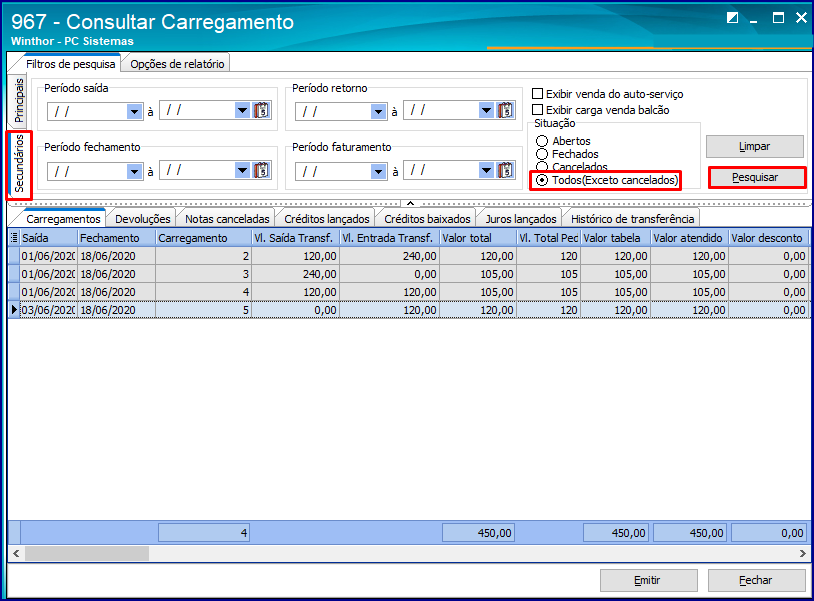The image size is (814, 601).
Task: Open Período retorno start date dropdown
Action: tap(378, 112)
